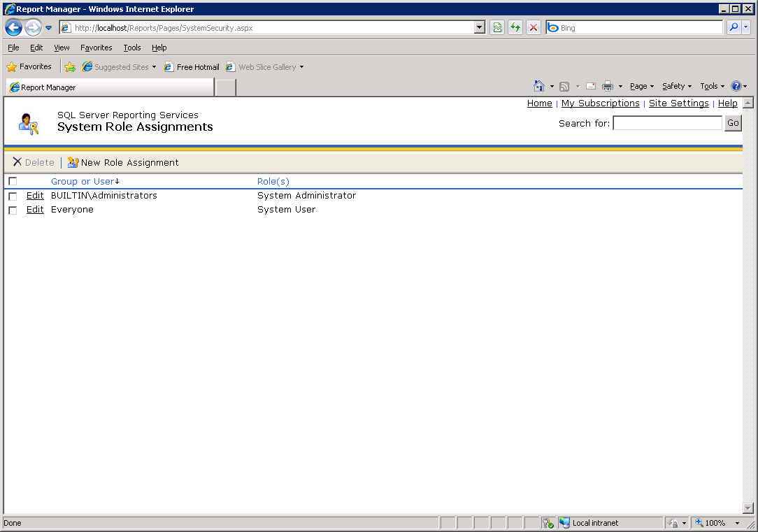The height and width of the screenshot is (532, 758).
Task: Click the scrollbar up arrow
Action: pos(748,103)
